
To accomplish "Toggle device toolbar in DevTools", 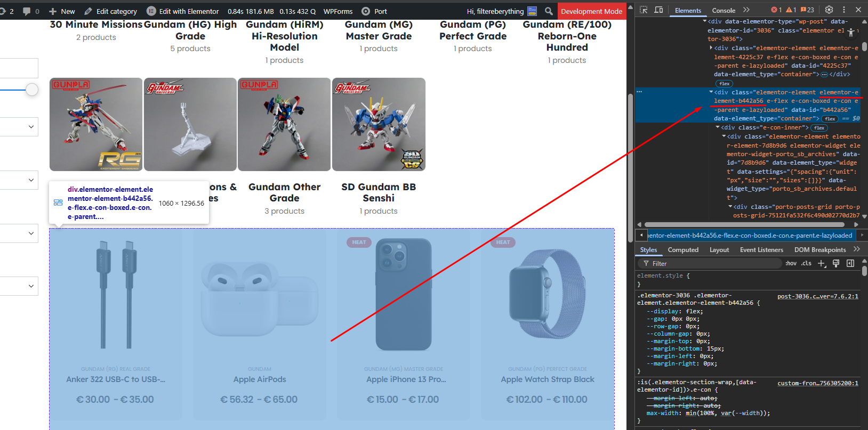I will click(658, 10).
